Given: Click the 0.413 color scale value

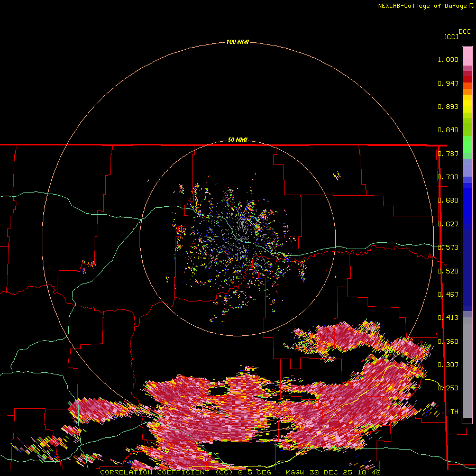Looking at the screenshot, I should pyautogui.click(x=448, y=318).
